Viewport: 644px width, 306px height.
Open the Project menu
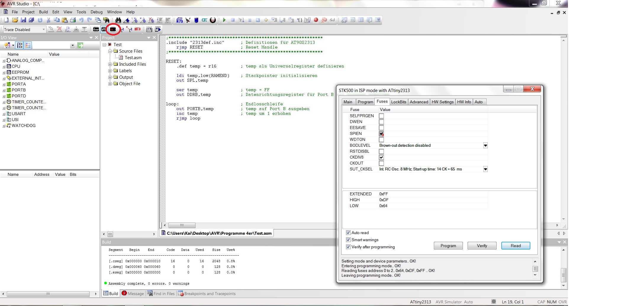tap(28, 12)
